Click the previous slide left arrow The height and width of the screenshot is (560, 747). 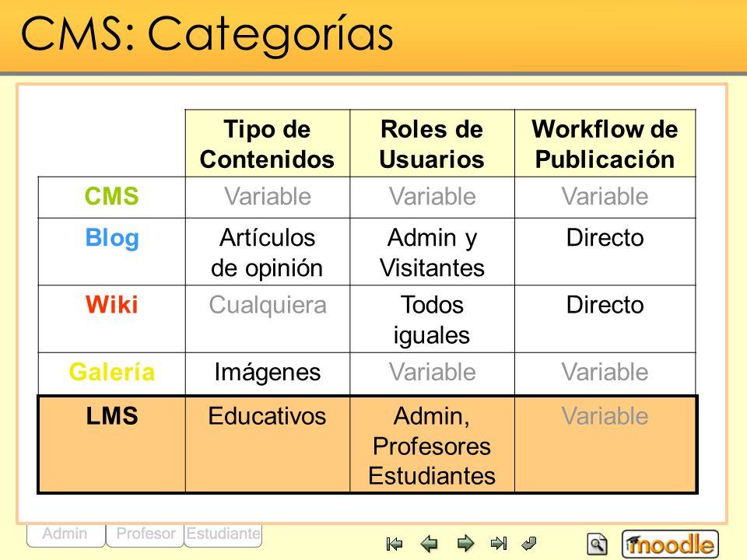pyautogui.click(x=430, y=544)
